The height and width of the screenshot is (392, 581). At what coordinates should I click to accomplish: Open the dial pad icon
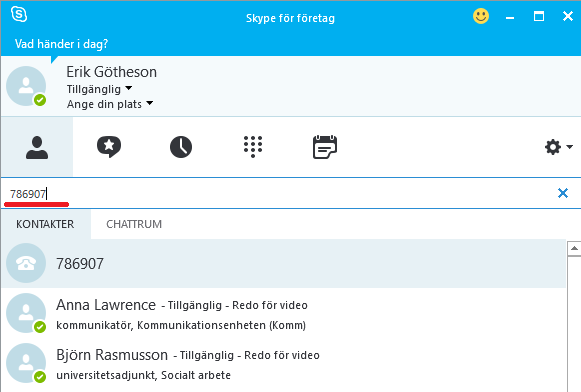[253, 147]
